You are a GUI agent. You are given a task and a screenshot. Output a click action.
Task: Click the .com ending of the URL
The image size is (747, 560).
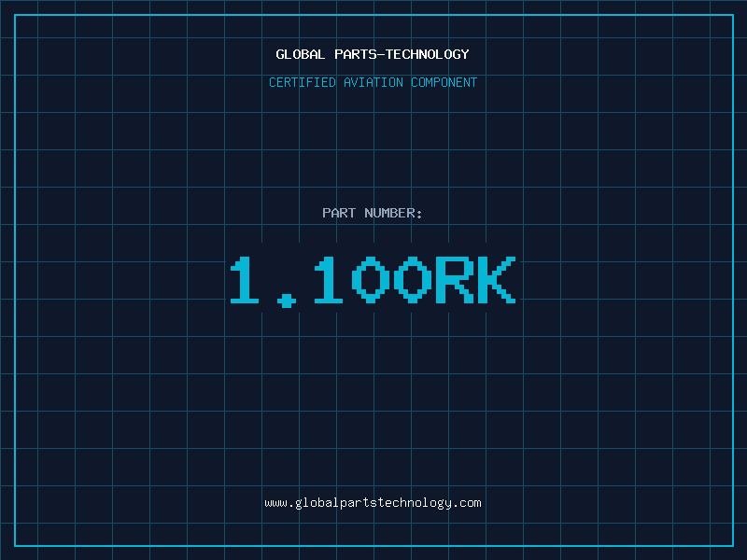[x=467, y=503]
